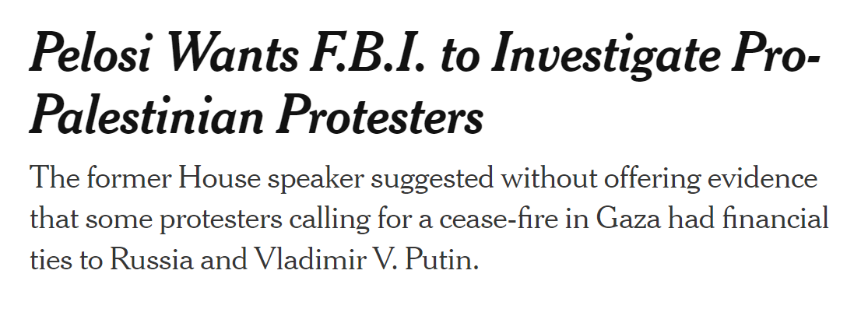Click "ties to" starting the last summary line
The image size is (868, 316).
[66, 259]
